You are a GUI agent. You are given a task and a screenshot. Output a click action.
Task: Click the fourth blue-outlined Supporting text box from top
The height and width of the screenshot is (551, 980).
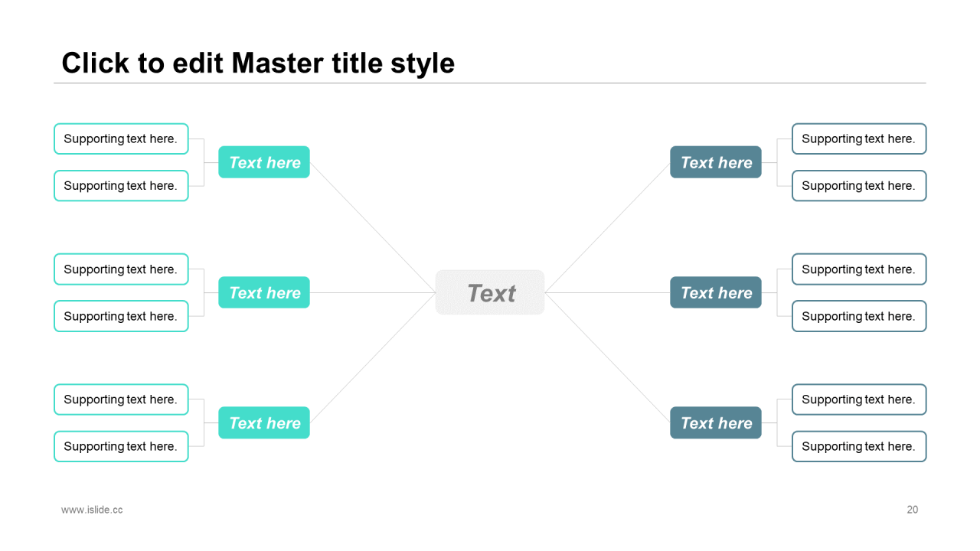click(859, 316)
